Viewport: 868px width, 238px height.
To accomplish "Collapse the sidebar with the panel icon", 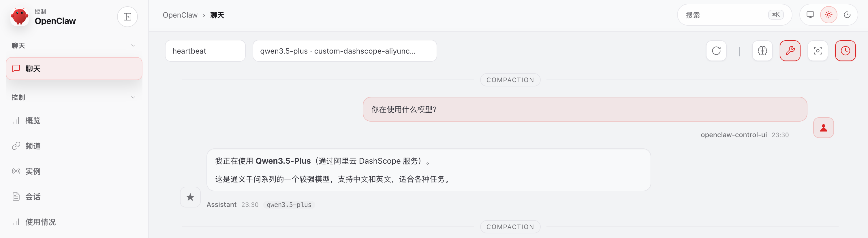I will [127, 17].
